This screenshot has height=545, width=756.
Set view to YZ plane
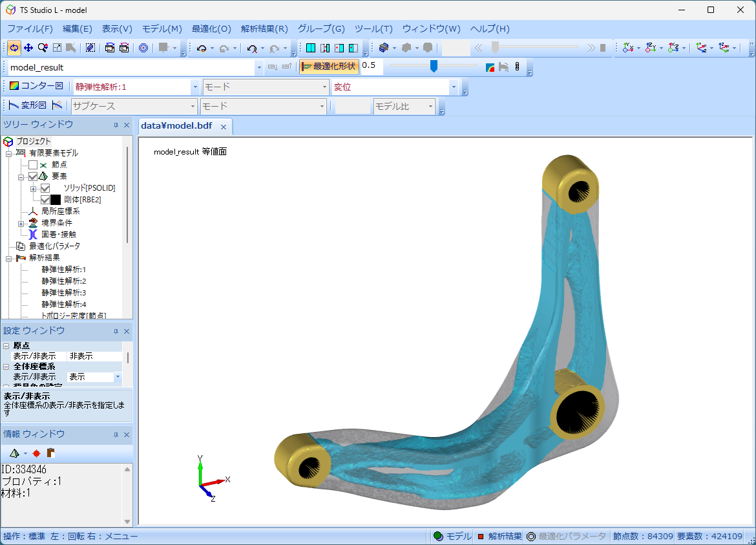pyautogui.click(x=651, y=48)
